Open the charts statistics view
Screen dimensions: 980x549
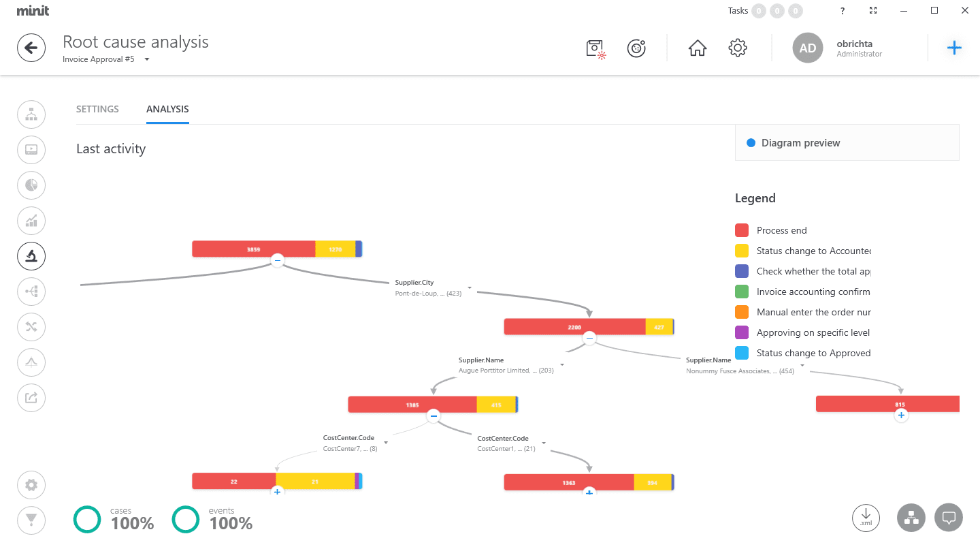(x=31, y=221)
